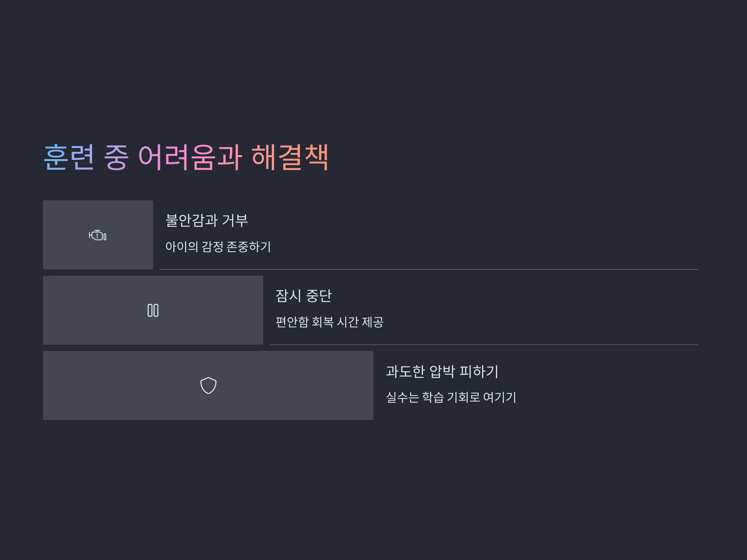Click the engine warning icon
Image resolution: width=747 pixels, height=560 pixels.
coord(98,235)
